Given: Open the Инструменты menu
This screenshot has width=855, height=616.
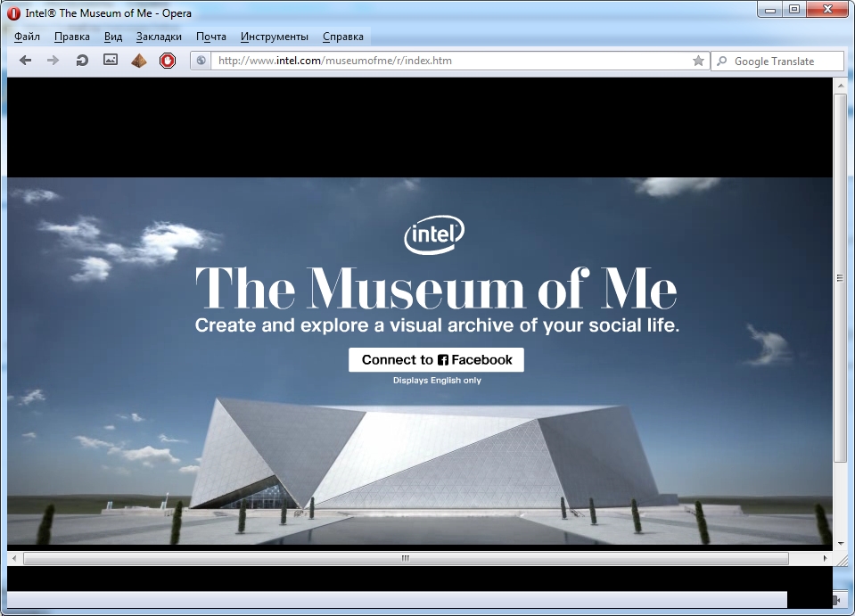Looking at the screenshot, I should point(274,37).
